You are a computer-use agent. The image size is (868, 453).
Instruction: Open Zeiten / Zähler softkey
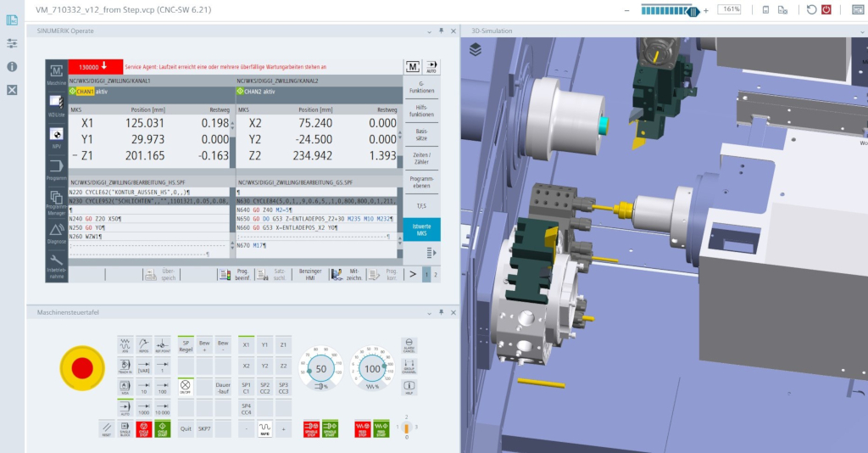pos(421,159)
